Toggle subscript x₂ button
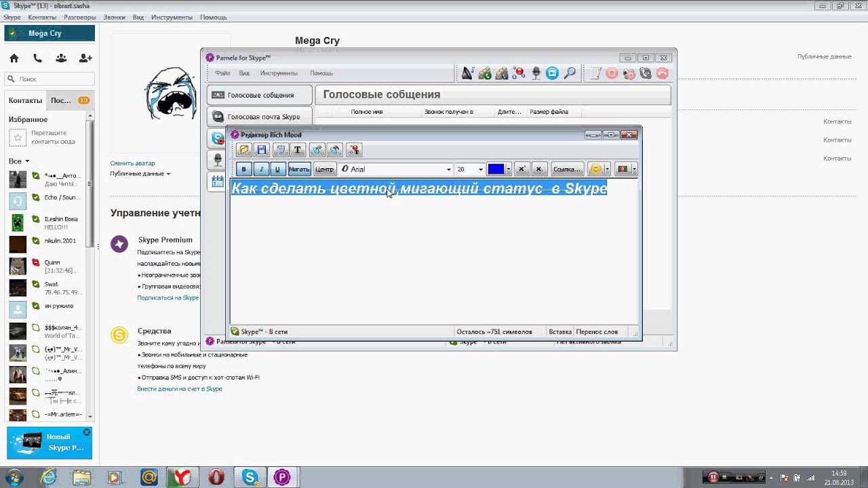Viewport: 868px width, 488px height. click(539, 169)
